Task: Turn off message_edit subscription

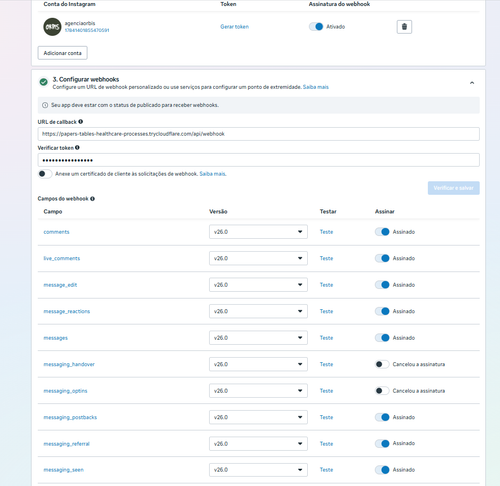Action: coord(382,285)
